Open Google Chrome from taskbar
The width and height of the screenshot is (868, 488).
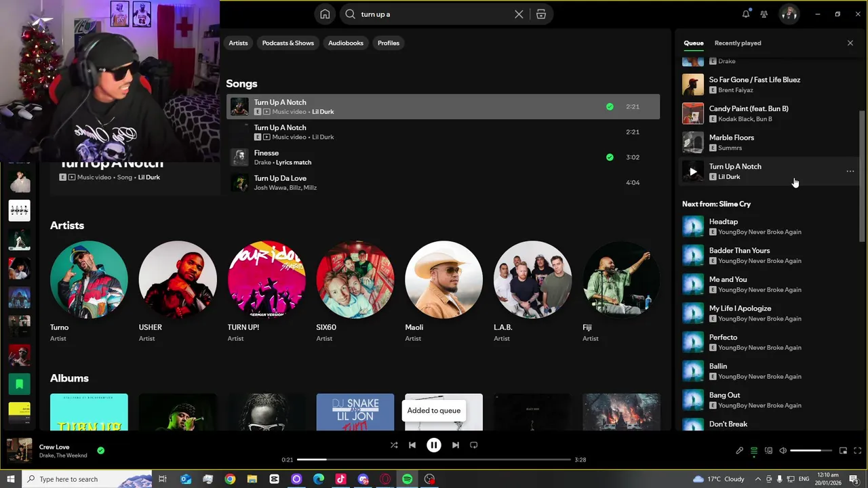point(230,479)
